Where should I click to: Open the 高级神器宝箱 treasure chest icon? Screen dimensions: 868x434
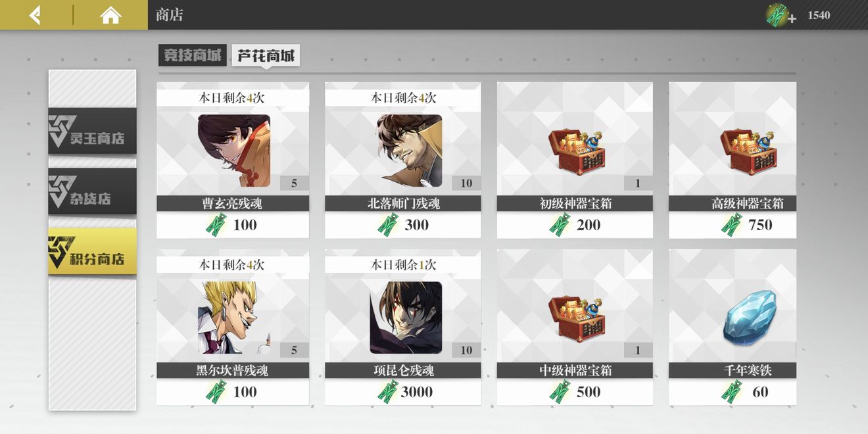748,152
